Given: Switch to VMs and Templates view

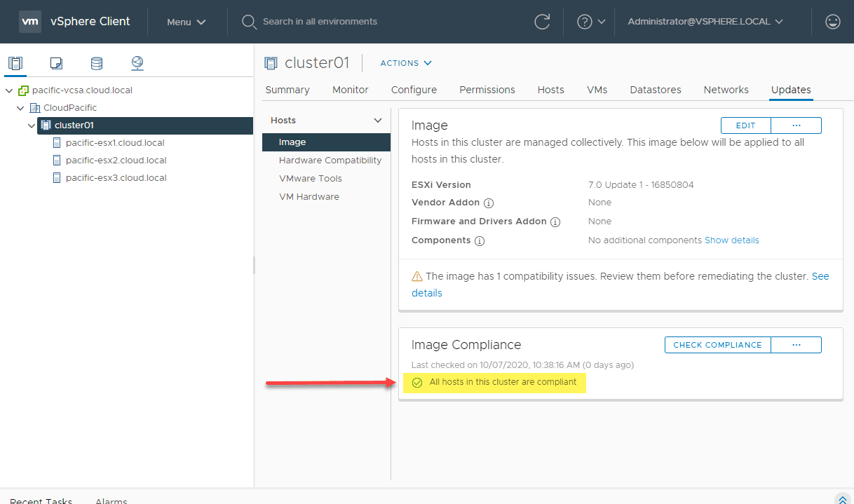Looking at the screenshot, I should coord(56,64).
